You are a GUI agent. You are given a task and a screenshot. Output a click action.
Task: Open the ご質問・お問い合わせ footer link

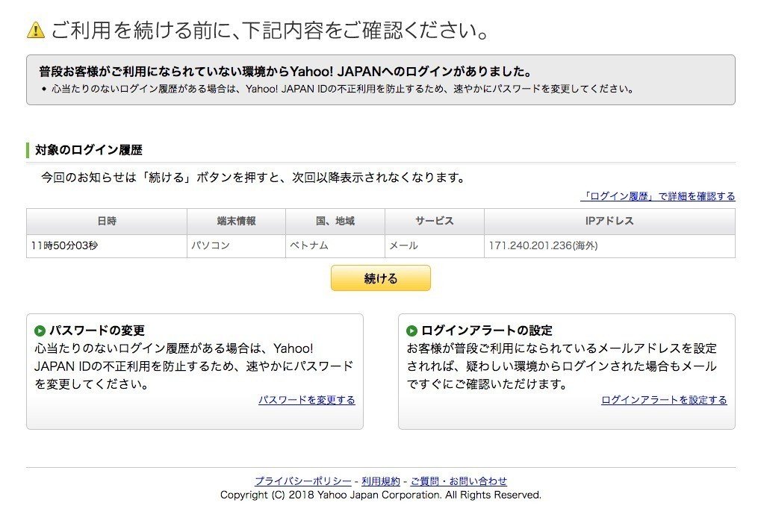[459, 481]
